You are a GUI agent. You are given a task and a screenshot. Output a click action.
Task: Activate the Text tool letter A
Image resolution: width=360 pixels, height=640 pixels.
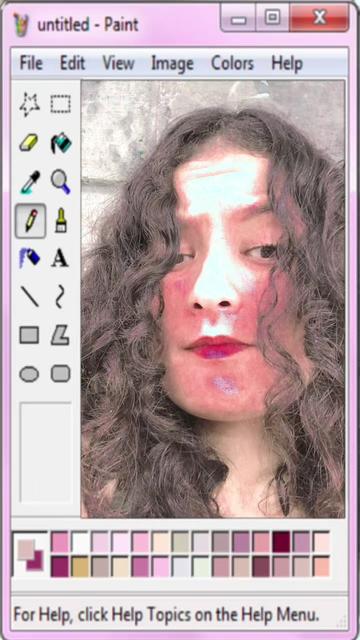tap(60, 258)
